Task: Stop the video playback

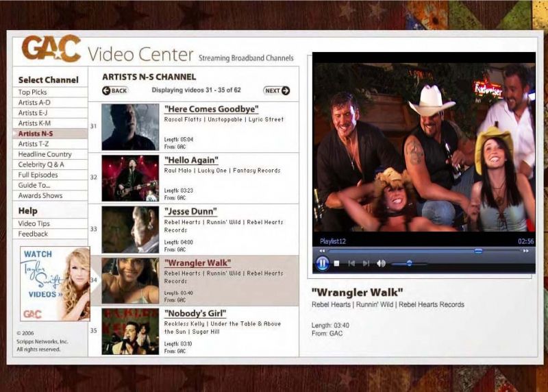Action: [x=337, y=263]
